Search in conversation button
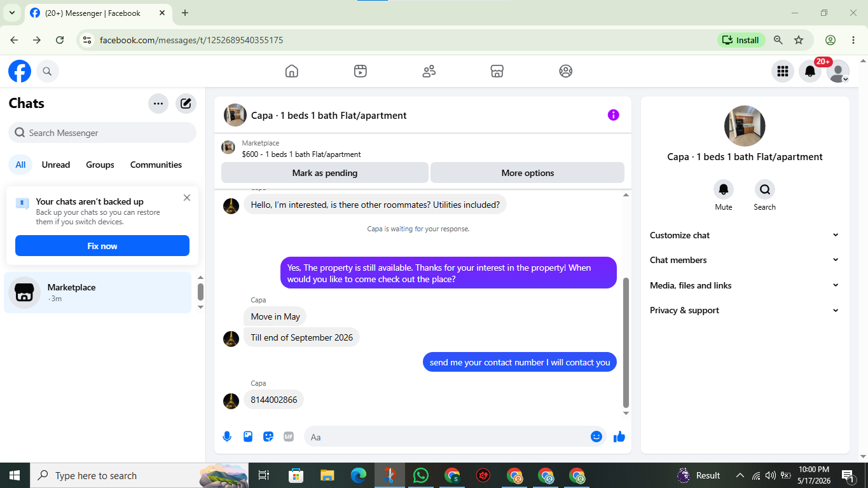This screenshot has height=488, width=868. pyautogui.click(x=765, y=189)
